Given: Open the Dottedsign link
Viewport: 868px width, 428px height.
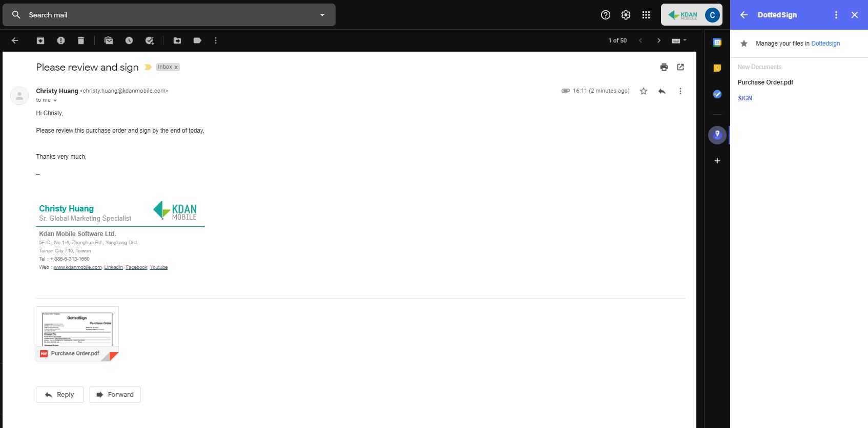Looking at the screenshot, I should pyautogui.click(x=825, y=44).
